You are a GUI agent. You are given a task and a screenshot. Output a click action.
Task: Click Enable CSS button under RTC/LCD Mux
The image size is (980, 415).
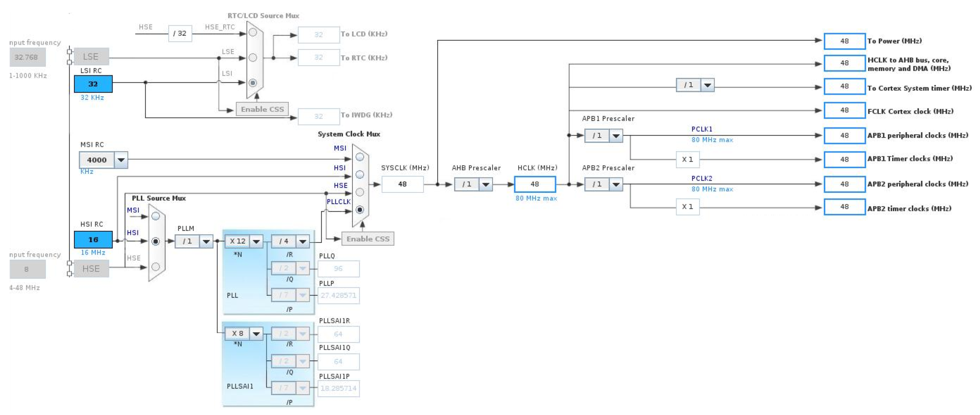(262, 109)
